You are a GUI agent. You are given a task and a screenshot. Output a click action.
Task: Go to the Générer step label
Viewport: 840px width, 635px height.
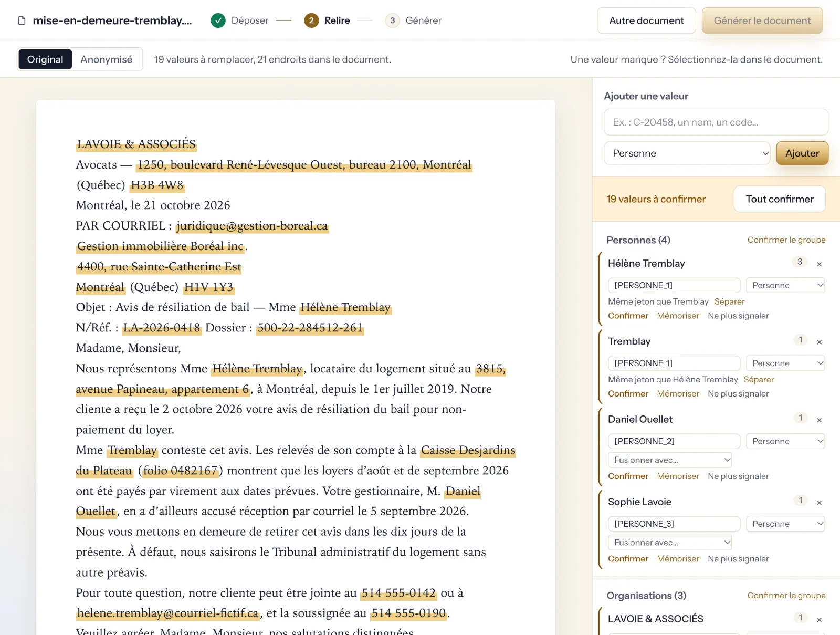(x=424, y=20)
